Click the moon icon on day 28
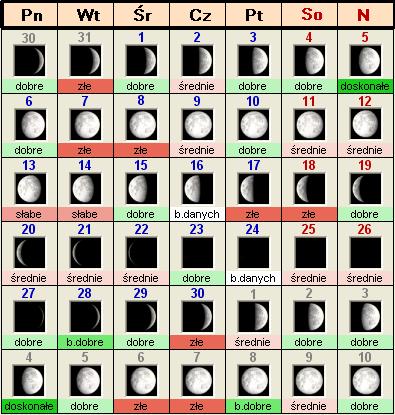395x415 pixels. 85,317
